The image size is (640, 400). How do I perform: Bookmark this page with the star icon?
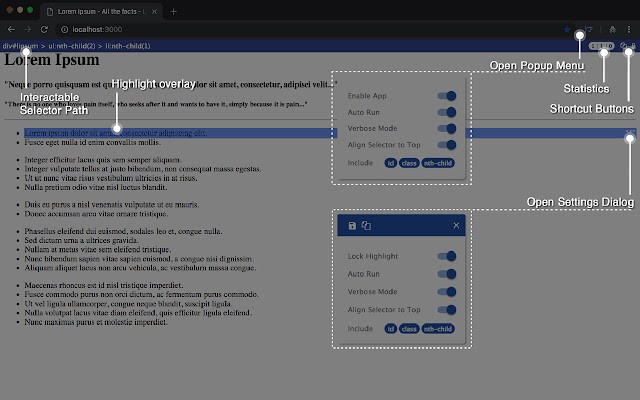pos(567,29)
